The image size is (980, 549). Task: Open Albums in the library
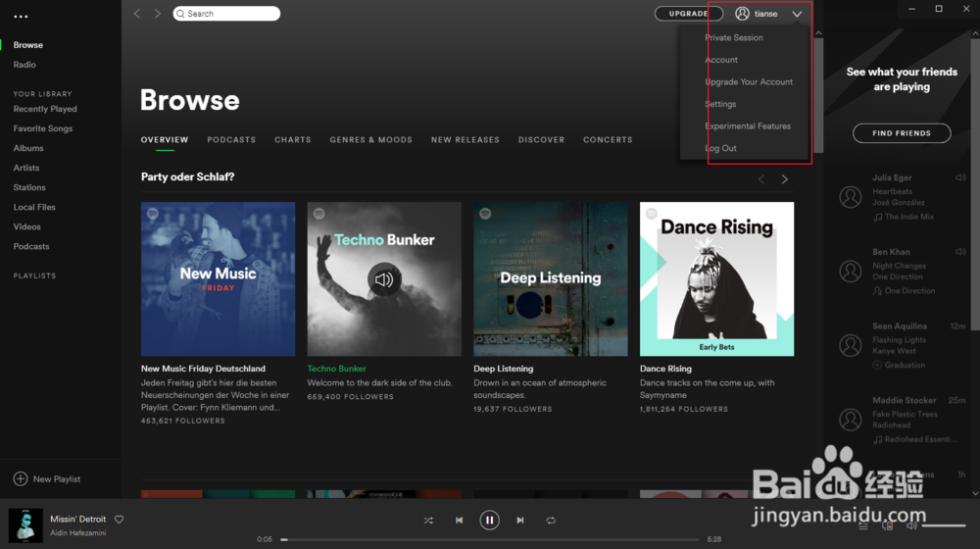[x=28, y=148]
